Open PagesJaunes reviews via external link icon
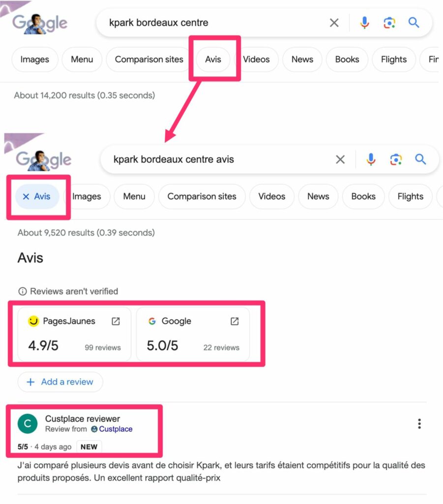 click(115, 321)
